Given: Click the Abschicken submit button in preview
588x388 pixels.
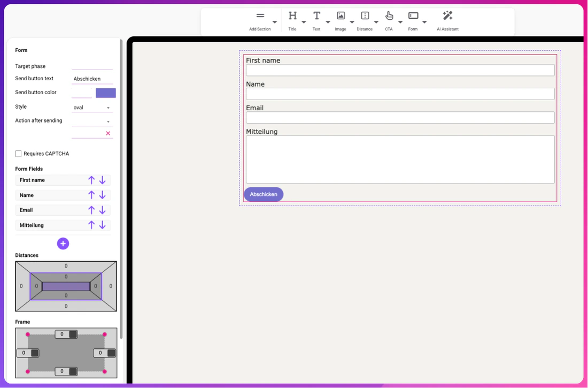Looking at the screenshot, I should point(264,194).
